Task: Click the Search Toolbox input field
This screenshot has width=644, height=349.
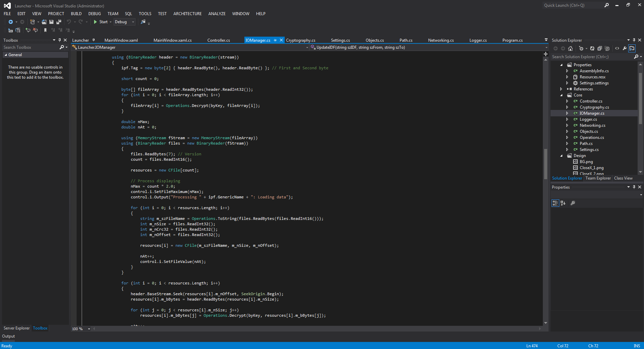Action: (x=30, y=47)
